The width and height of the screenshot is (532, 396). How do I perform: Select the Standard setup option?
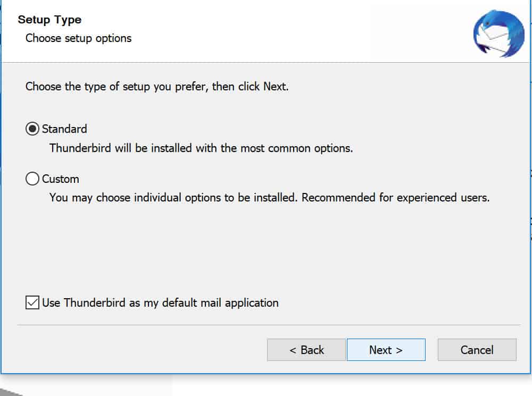[x=32, y=129]
